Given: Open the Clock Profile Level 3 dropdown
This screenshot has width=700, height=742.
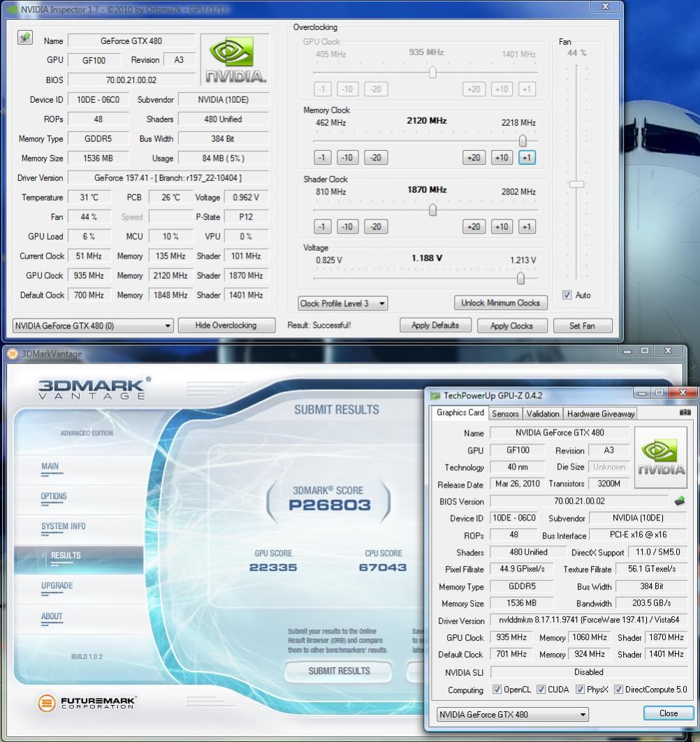Looking at the screenshot, I should (342, 303).
